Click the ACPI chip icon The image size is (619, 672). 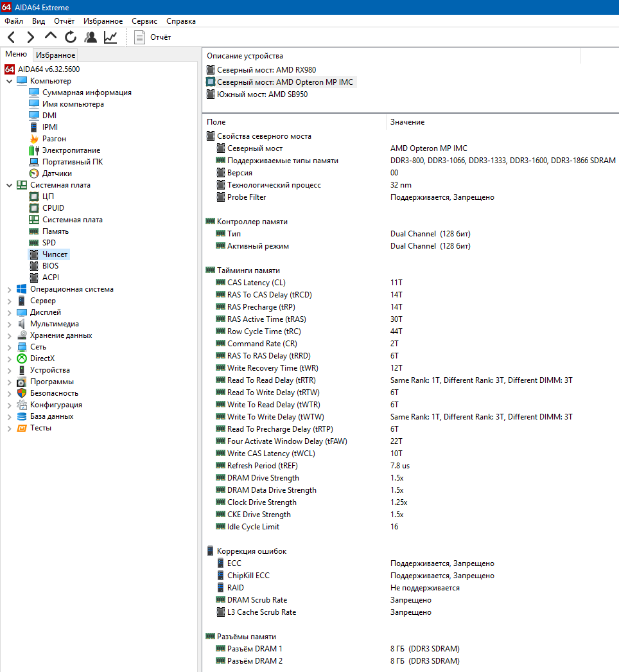[34, 278]
